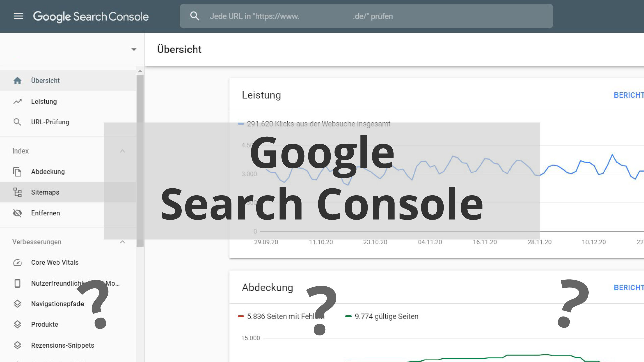Open the property selector dropdown
644x362 pixels.
134,49
